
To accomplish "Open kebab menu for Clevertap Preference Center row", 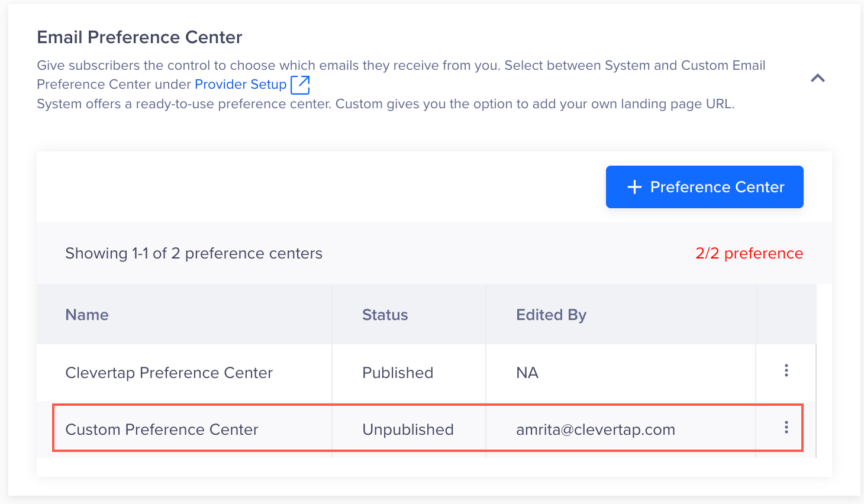I will coord(786,371).
